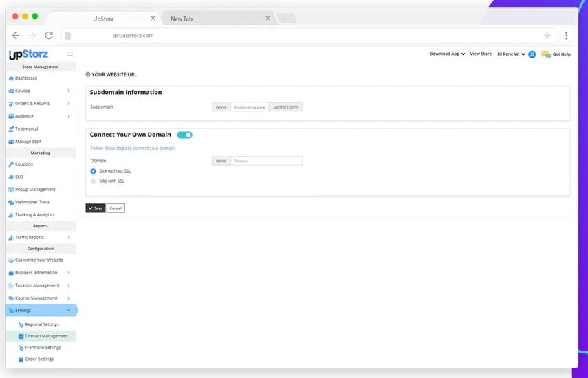Expand the Orders & Returns chevron
Viewport: 588px width, 378px height.
click(x=69, y=103)
